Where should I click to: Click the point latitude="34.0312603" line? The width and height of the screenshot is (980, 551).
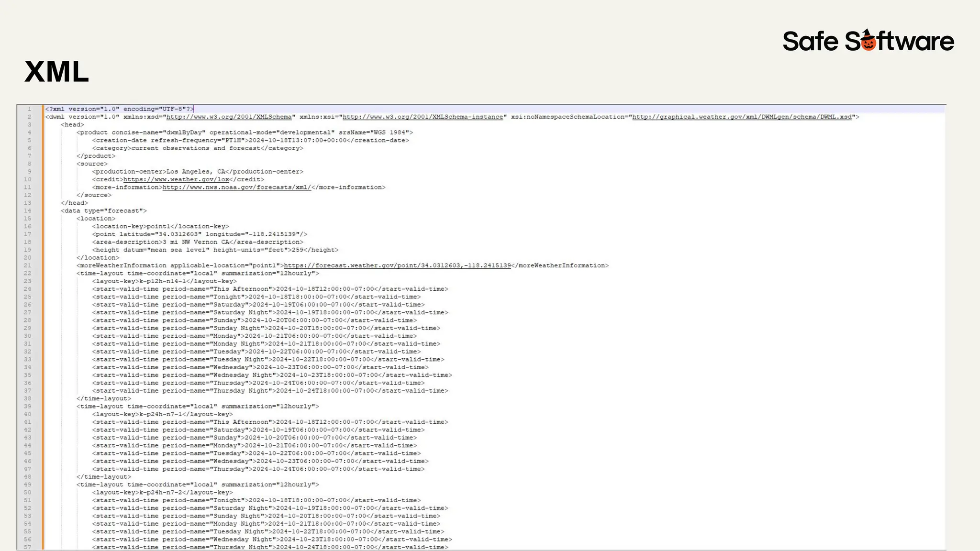[200, 234]
